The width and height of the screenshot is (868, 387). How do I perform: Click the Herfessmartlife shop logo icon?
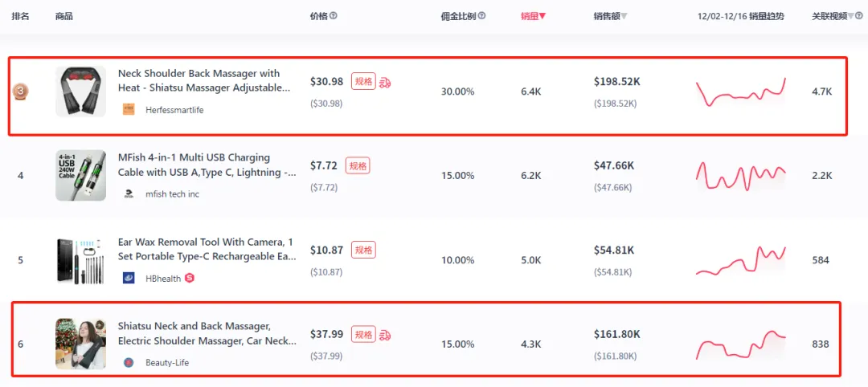pyautogui.click(x=129, y=109)
